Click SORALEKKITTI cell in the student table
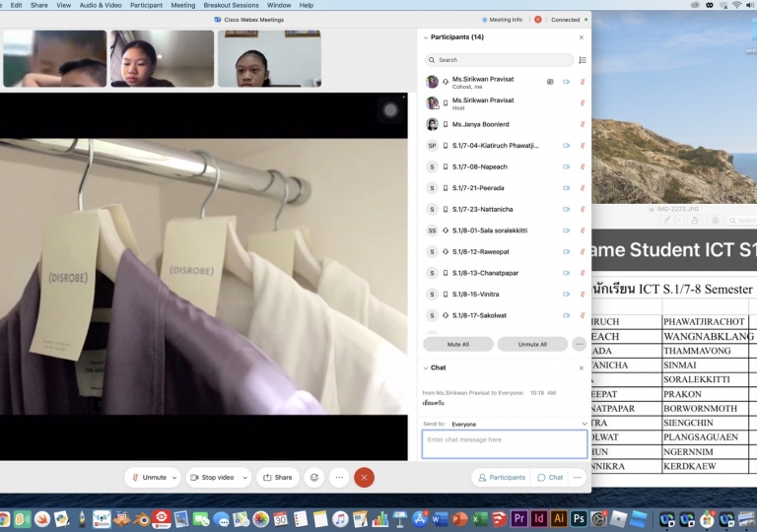The image size is (757, 532). click(x=705, y=379)
